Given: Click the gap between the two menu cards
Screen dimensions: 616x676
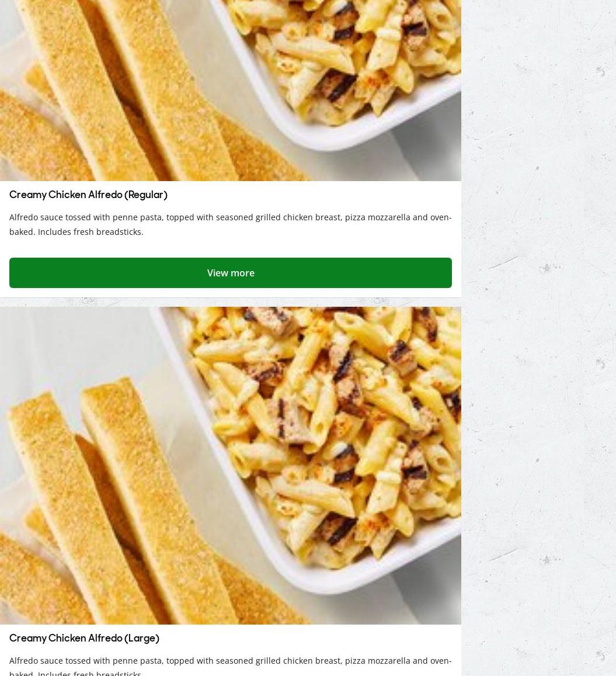Looking at the screenshot, I should click(231, 302).
